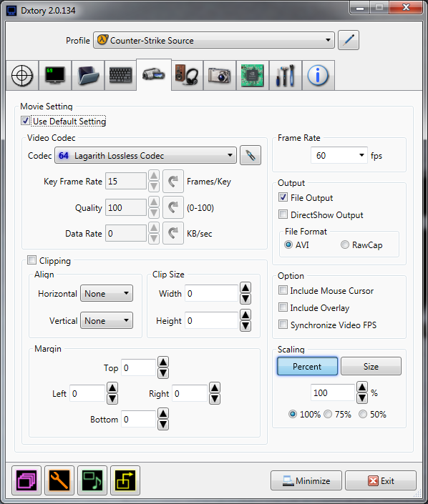Click the pencil edit profile icon

pos(349,40)
